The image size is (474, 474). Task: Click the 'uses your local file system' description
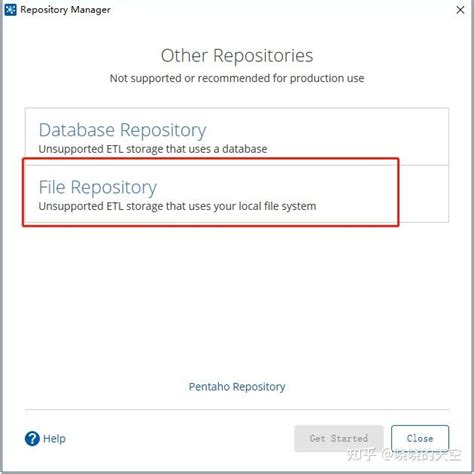click(x=177, y=206)
